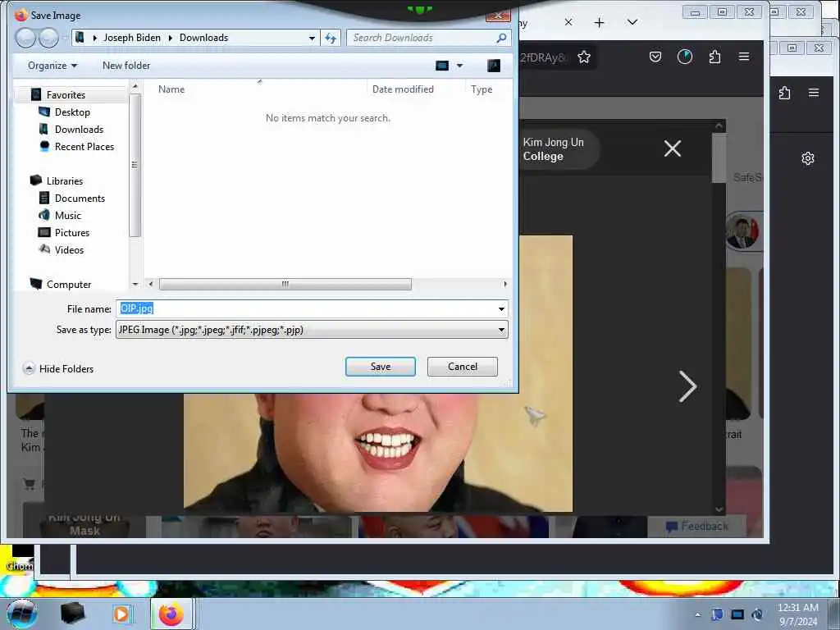Click the taskbar clock

click(797, 614)
